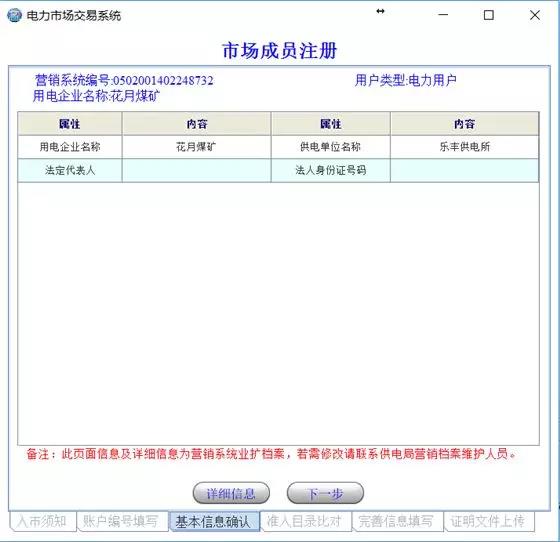Select the 花月煤矿 table cell

[x=196, y=147]
